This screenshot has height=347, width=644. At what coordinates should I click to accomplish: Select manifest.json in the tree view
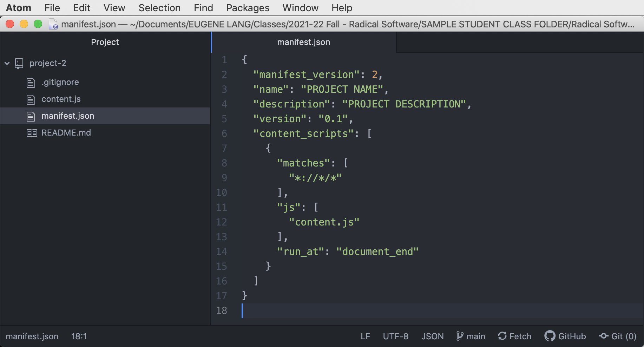(68, 116)
